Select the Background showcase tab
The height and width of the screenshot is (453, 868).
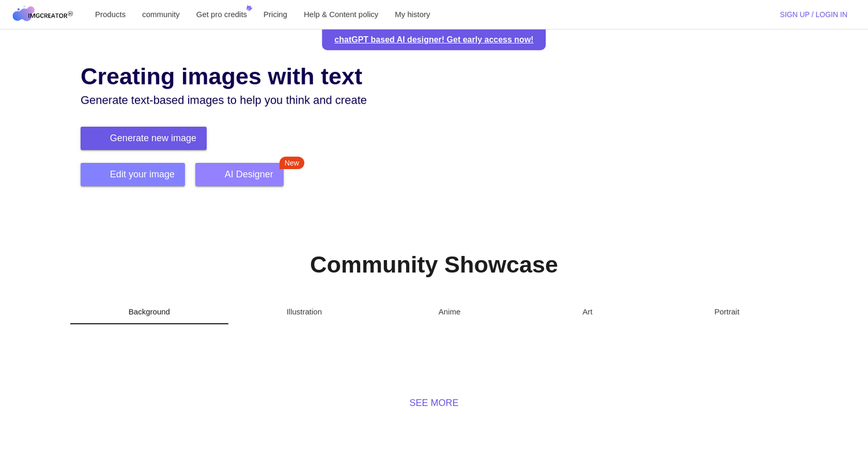click(x=149, y=312)
